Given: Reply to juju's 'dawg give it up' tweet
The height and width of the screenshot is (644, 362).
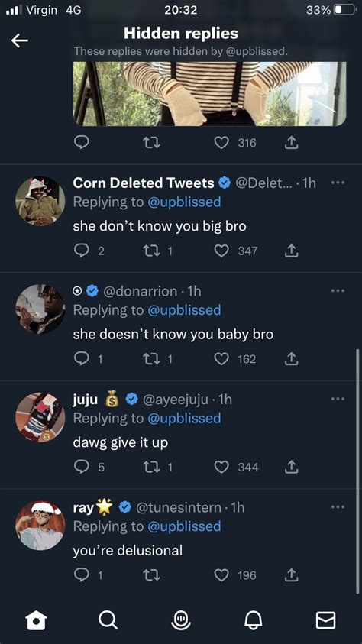Looking at the screenshot, I should click(82, 467).
